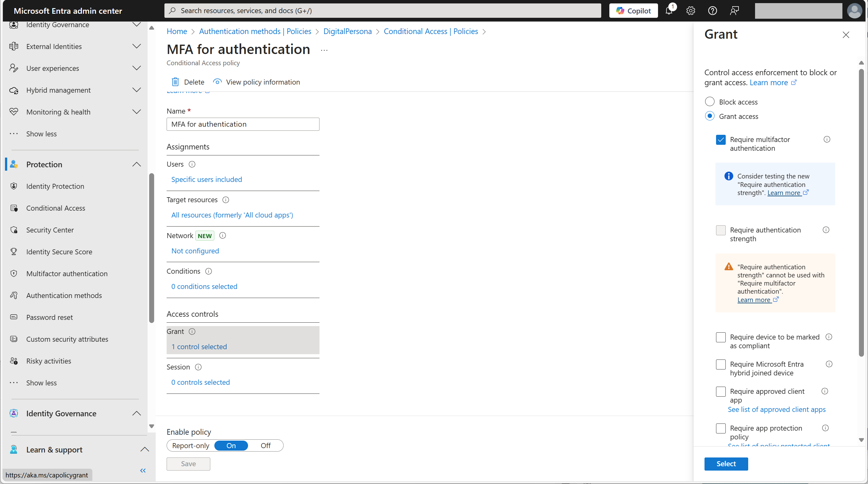Click info icon for device marked as compliant
This screenshot has height=484, width=868.
[x=829, y=337]
